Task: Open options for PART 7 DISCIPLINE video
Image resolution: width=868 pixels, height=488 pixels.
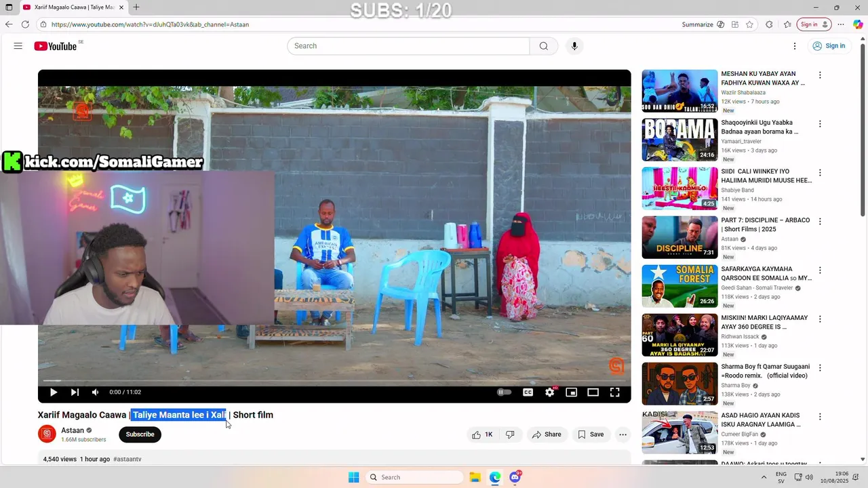Action: [x=820, y=222]
